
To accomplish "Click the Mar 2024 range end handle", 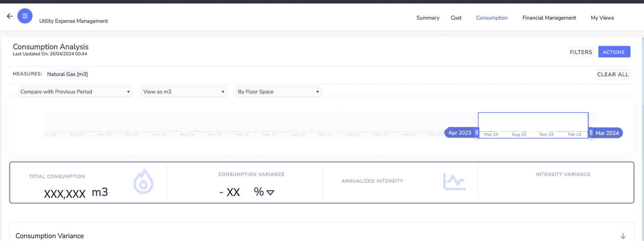I will (x=591, y=132).
